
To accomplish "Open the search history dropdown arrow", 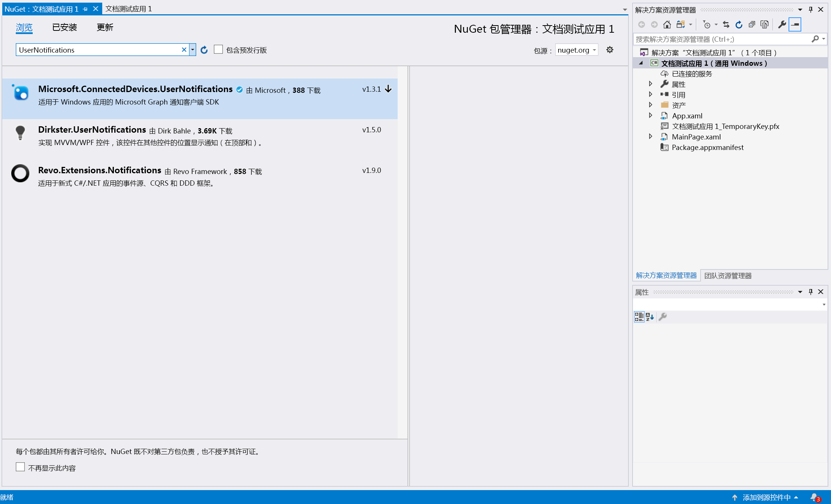I will pyautogui.click(x=192, y=50).
